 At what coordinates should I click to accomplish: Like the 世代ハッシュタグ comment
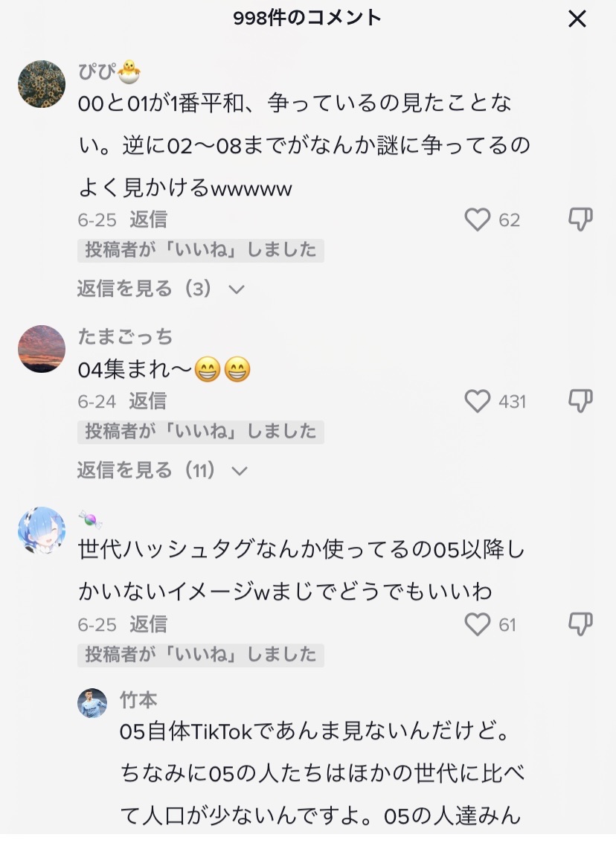[x=478, y=624]
